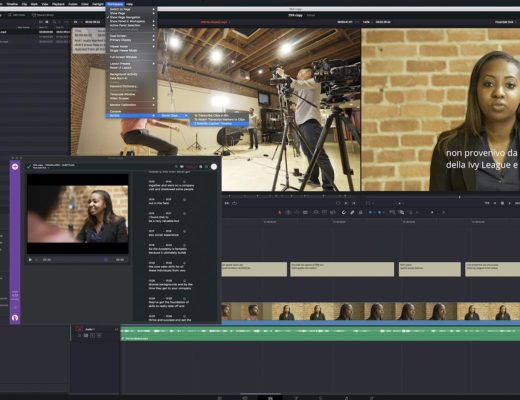Select Full Screen Window menu item
This screenshot has height=400, width=520.
coord(131,57)
